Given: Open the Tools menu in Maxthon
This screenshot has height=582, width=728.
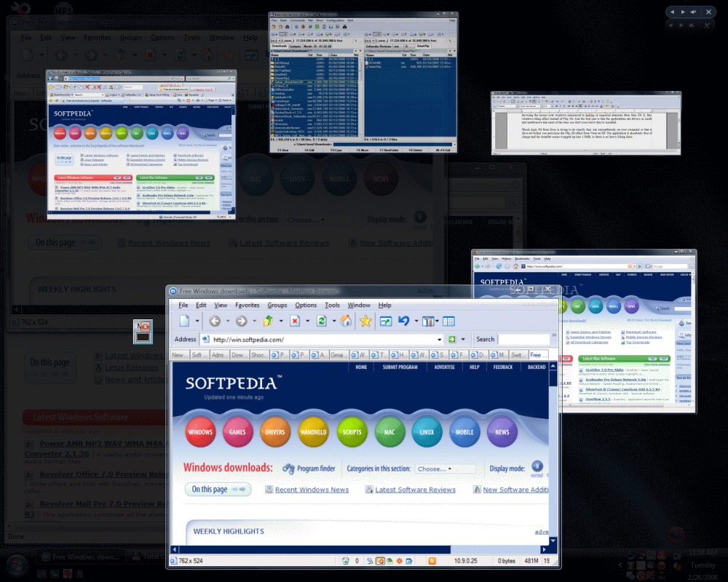Looking at the screenshot, I should 332,305.
